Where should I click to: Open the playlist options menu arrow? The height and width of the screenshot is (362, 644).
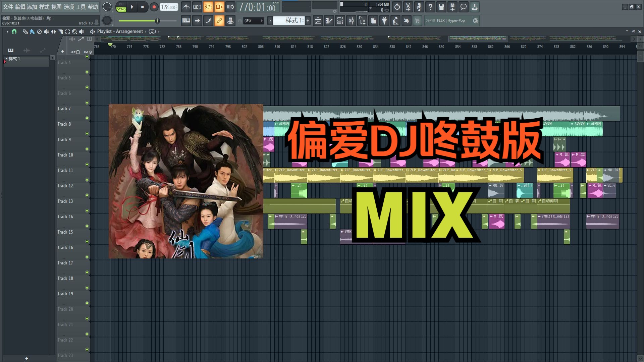(7, 32)
